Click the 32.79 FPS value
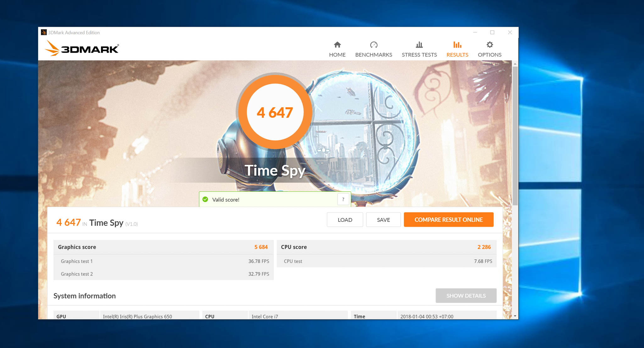The width and height of the screenshot is (644, 348). (258, 274)
